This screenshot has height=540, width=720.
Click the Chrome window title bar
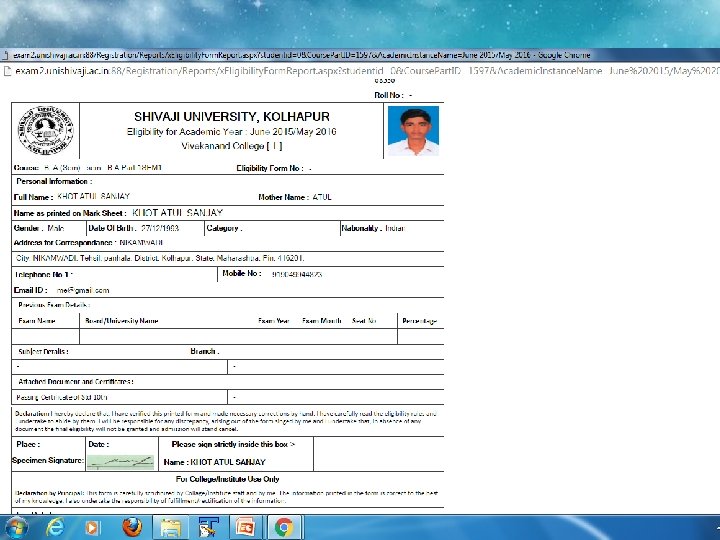coord(360,55)
